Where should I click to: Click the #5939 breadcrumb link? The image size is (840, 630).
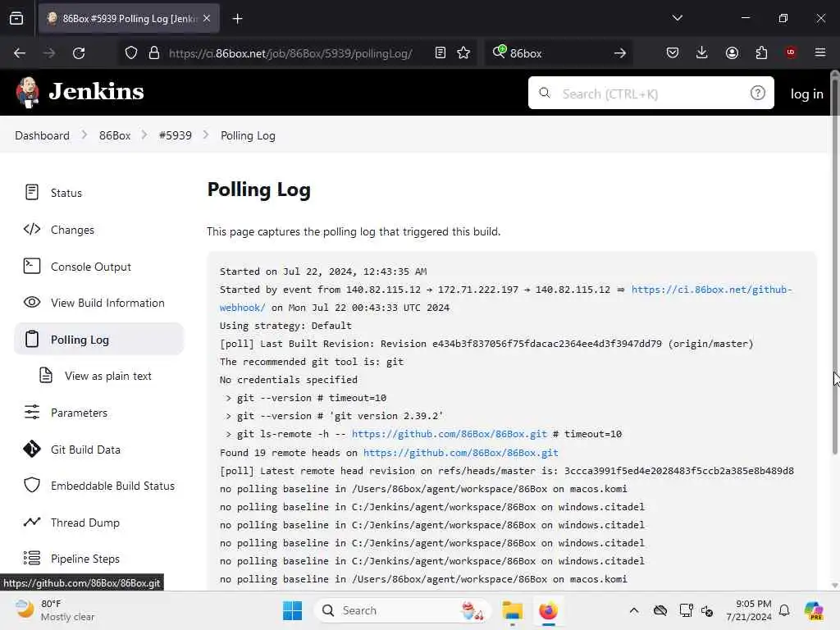tap(176, 135)
